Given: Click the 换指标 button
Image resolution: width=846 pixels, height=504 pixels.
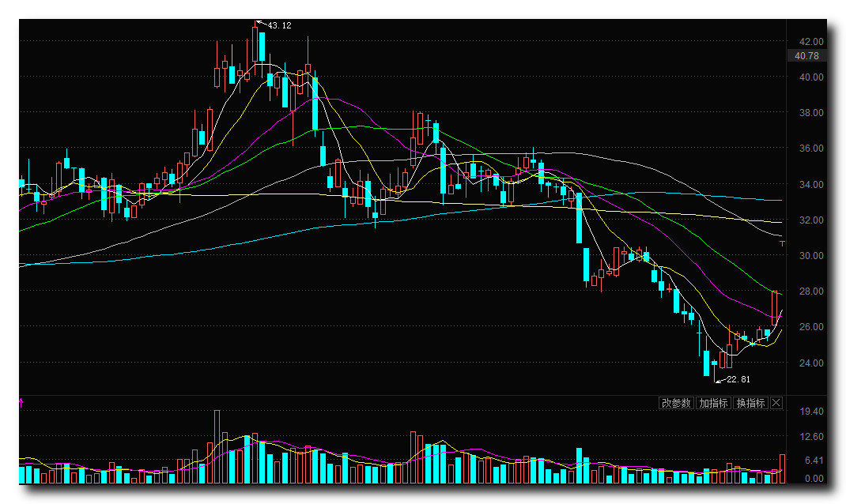Looking at the screenshot, I should [750, 403].
